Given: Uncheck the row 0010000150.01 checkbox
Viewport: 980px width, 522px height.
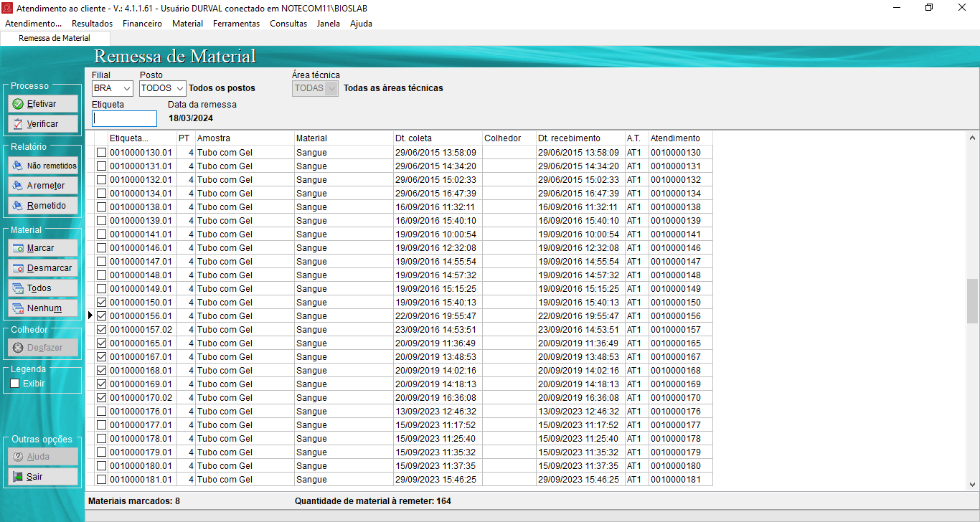Looking at the screenshot, I should pyautogui.click(x=101, y=303).
